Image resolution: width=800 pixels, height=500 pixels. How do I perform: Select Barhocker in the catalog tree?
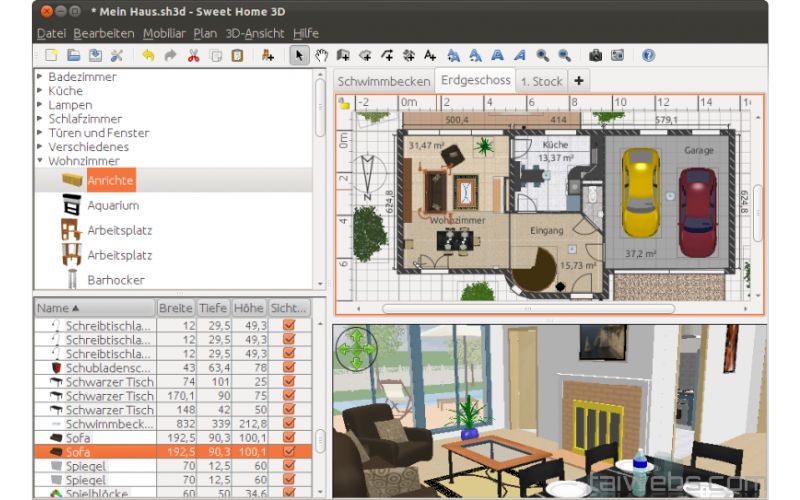pos(116,280)
